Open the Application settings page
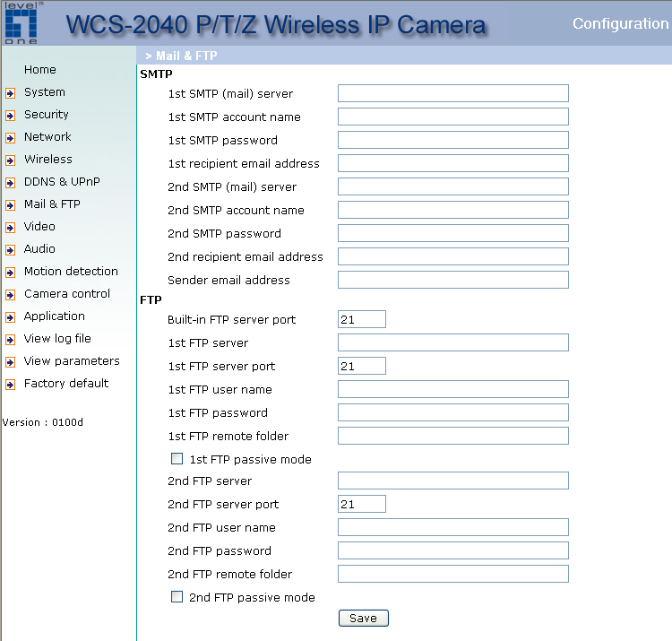The height and width of the screenshot is (641, 672). (x=55, y=316)
